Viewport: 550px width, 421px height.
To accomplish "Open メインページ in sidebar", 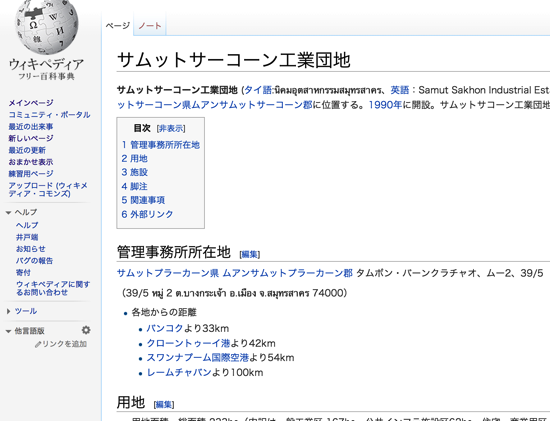I will click(x=31, y=103).
